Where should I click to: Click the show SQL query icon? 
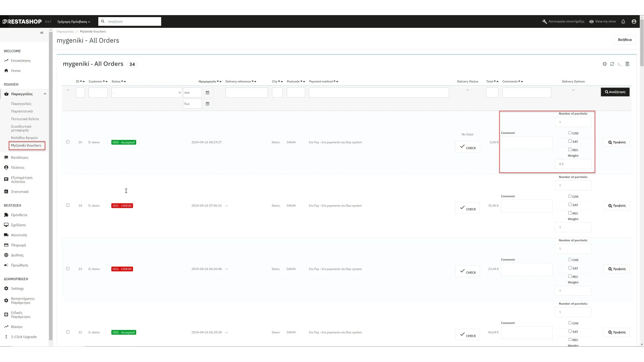click(x=620, y=64)
